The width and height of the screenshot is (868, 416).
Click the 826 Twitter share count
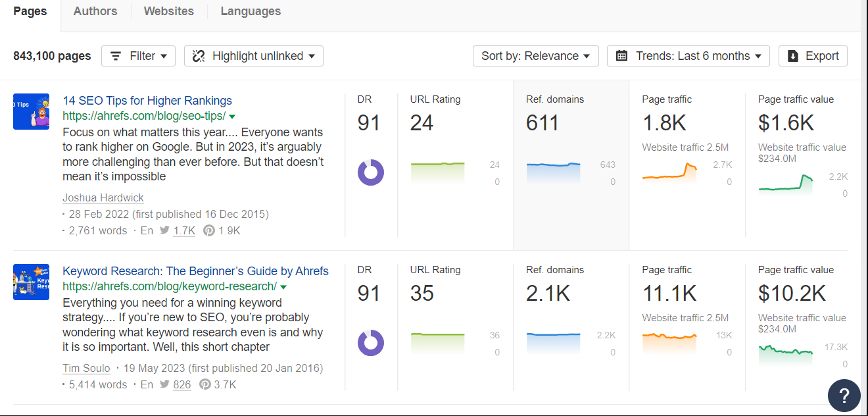point(182,384)
